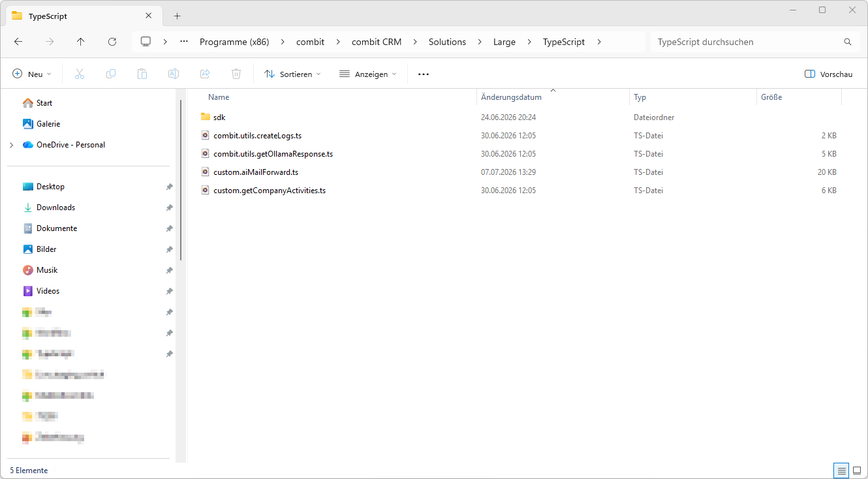Select the file name custom.aiMailForward.ts
This screenshot has width=868, height=479.
[256, 172]
